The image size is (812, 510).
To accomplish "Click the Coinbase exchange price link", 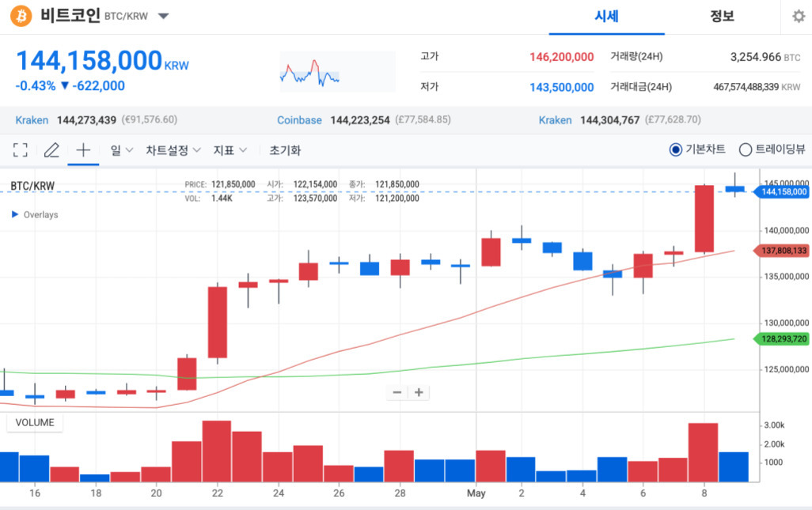I will point(299,120).
